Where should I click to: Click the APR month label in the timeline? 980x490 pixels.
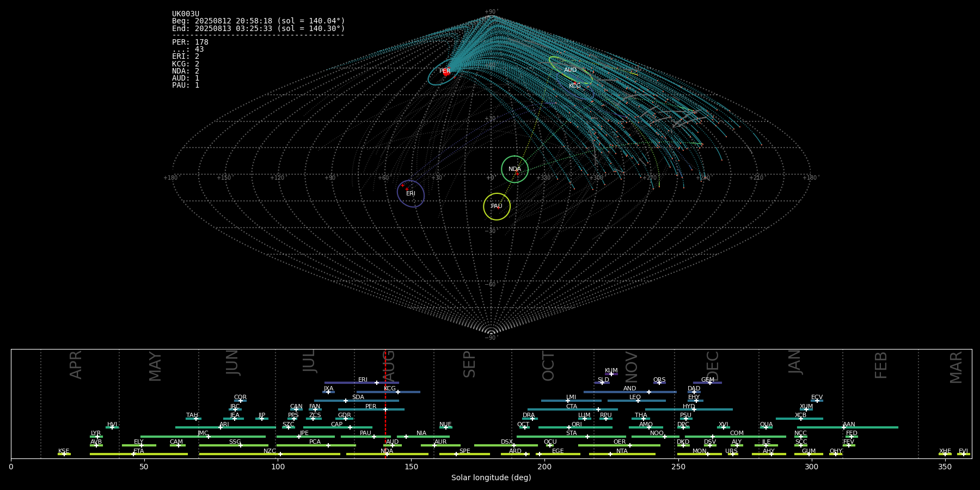pos(76,365)
